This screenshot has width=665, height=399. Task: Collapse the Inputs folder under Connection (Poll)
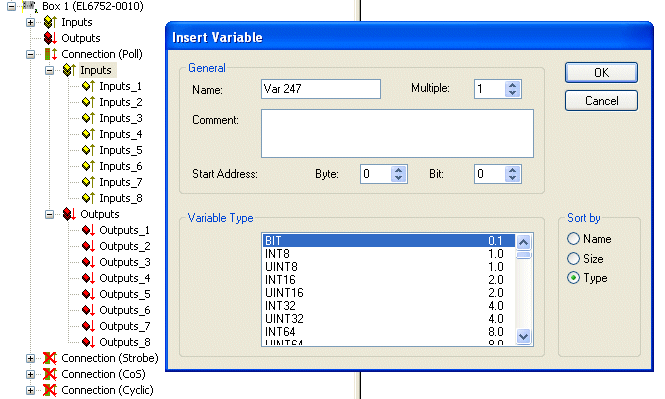50,70
